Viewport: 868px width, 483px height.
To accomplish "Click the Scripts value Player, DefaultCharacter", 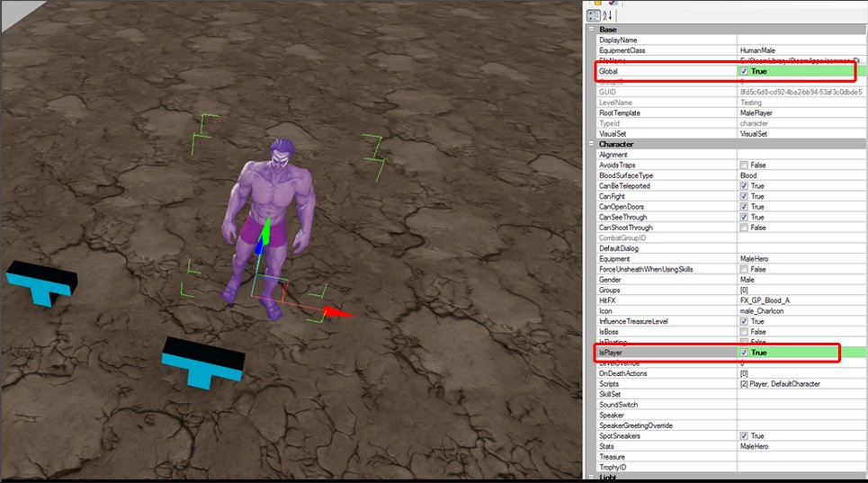I will [780, 384].
